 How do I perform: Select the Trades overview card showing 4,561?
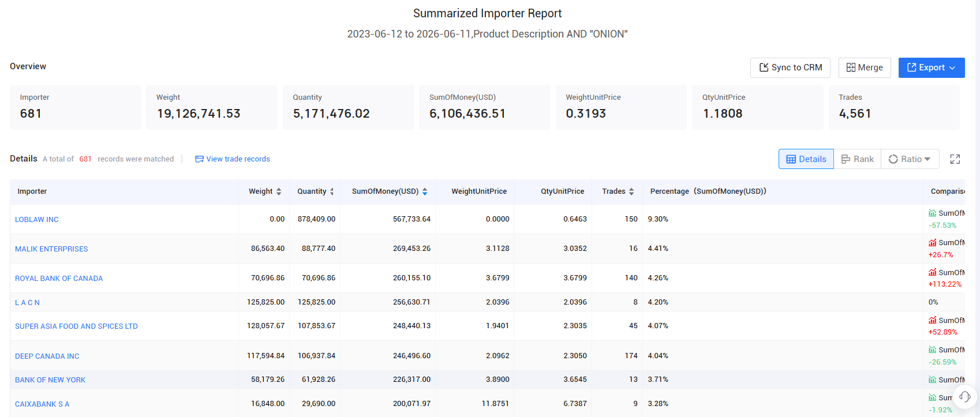[x=894, y=107]
